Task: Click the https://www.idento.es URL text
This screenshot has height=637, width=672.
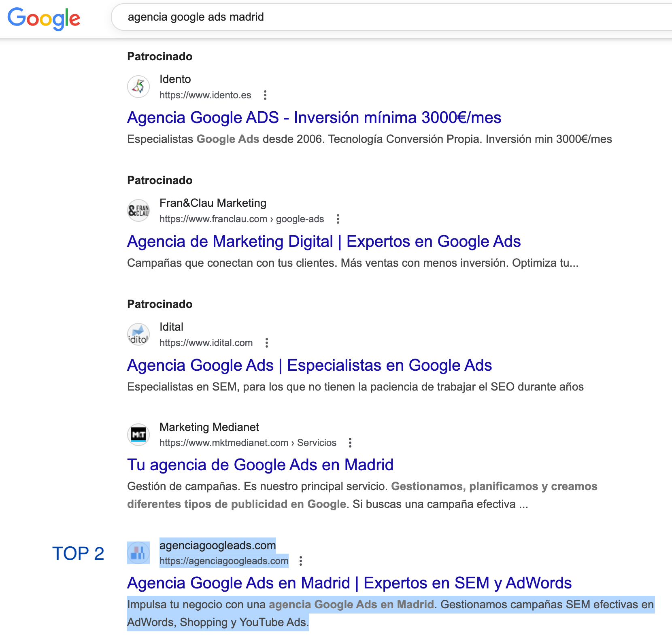Action: click(x=205, y=95)
